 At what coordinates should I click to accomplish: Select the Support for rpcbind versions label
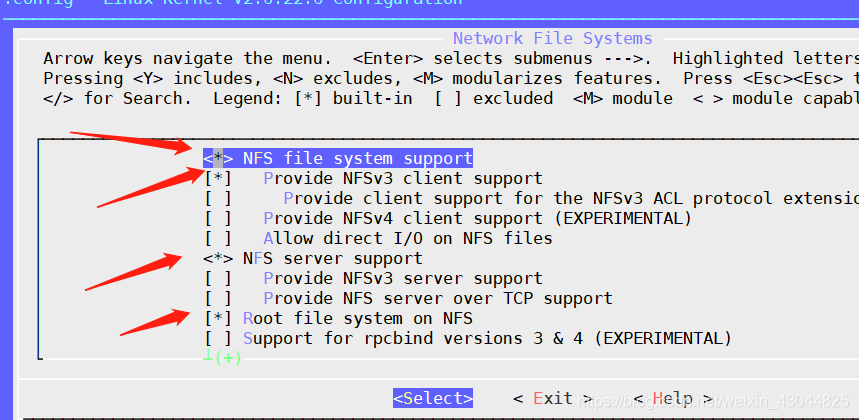(488, 338)
